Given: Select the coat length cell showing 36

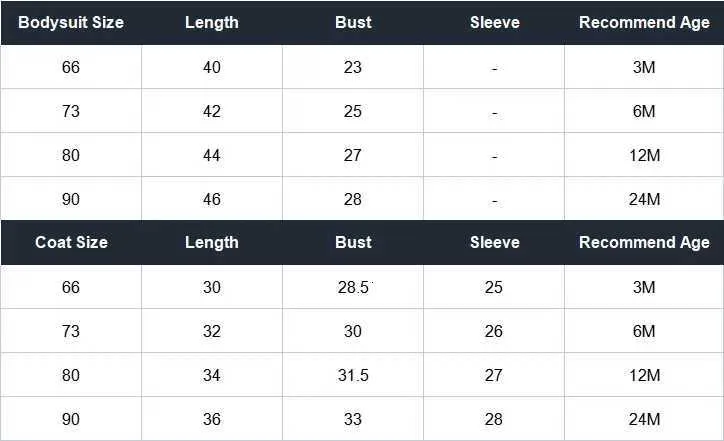Looking at the screenshot, I should pos(212,419).
